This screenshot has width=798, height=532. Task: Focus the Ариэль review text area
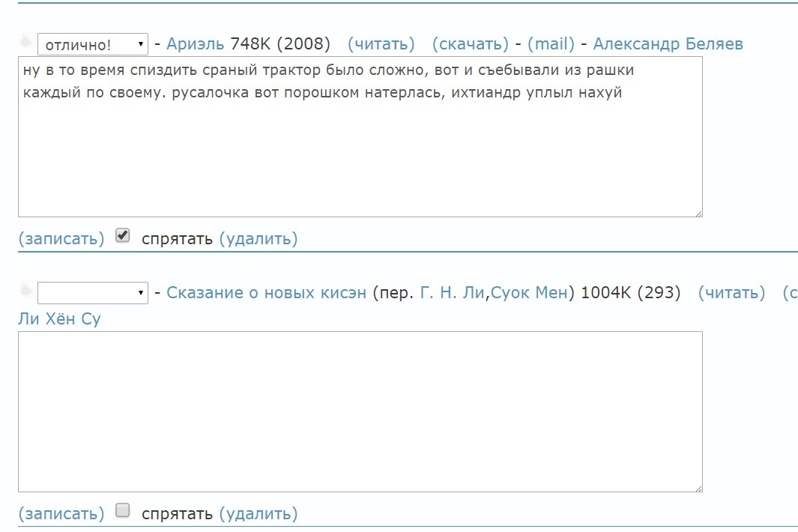coord(360,137)
